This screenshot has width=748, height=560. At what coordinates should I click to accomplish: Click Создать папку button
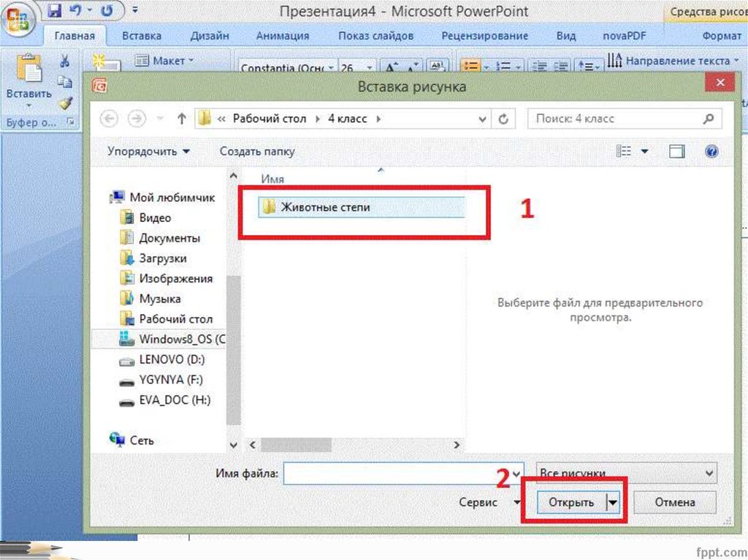point(257,151)
